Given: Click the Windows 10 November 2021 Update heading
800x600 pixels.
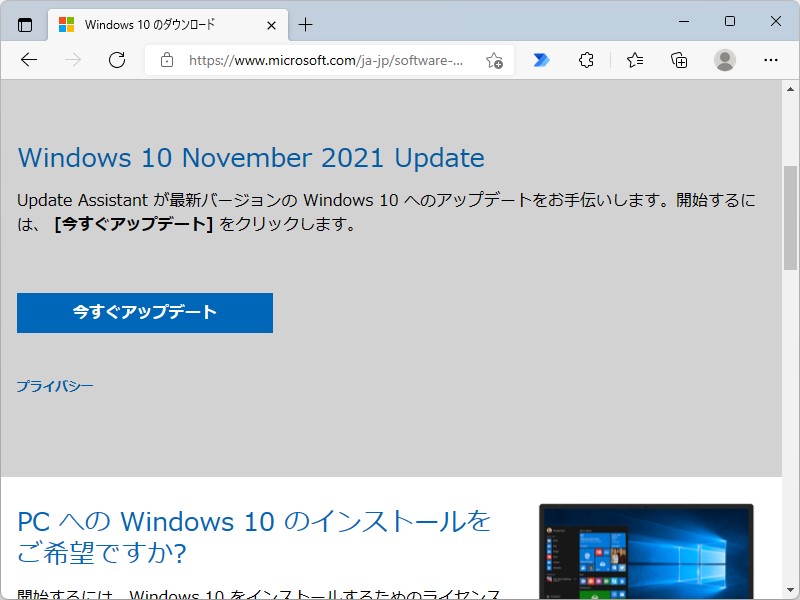Looking at the screenshot, I should click(x=251, y=158).
